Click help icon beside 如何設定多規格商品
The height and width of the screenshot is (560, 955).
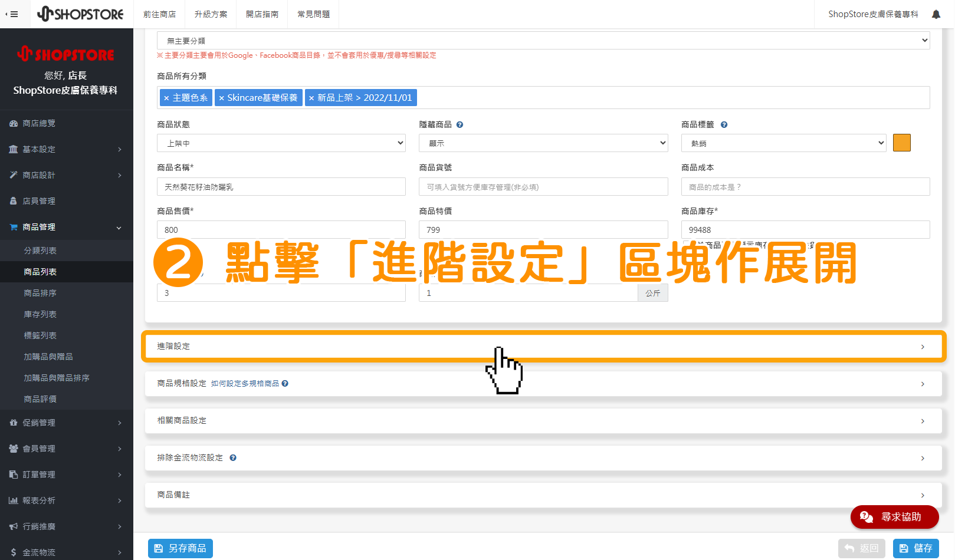[x=285, y=383]
